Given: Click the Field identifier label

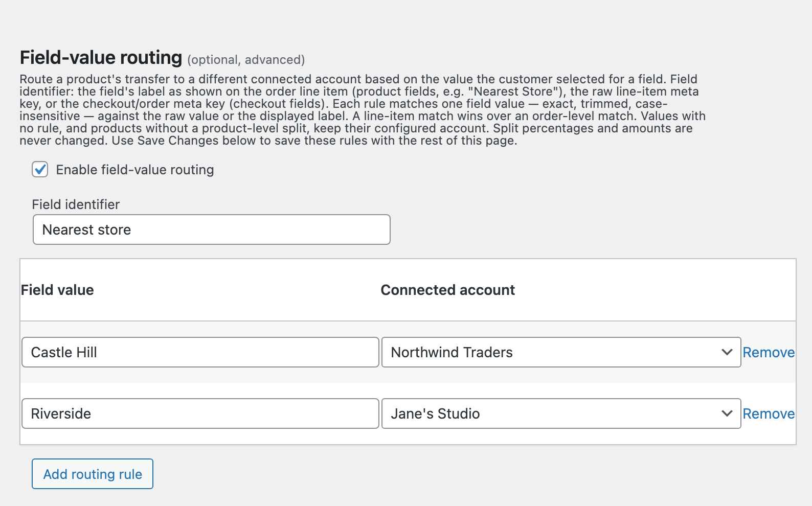Looking at the screenshot, I should coord(76,204).
